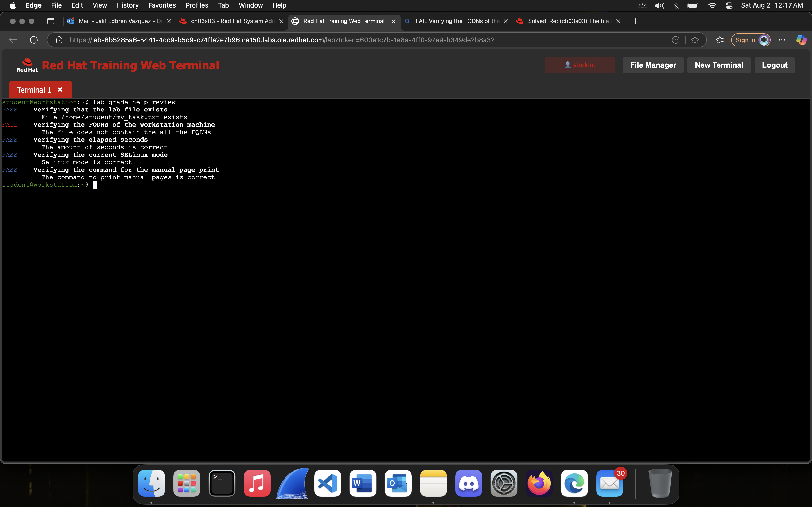Open Apple Mail showing 30 unread messages
812x507 pixels.
coord(610,483)
